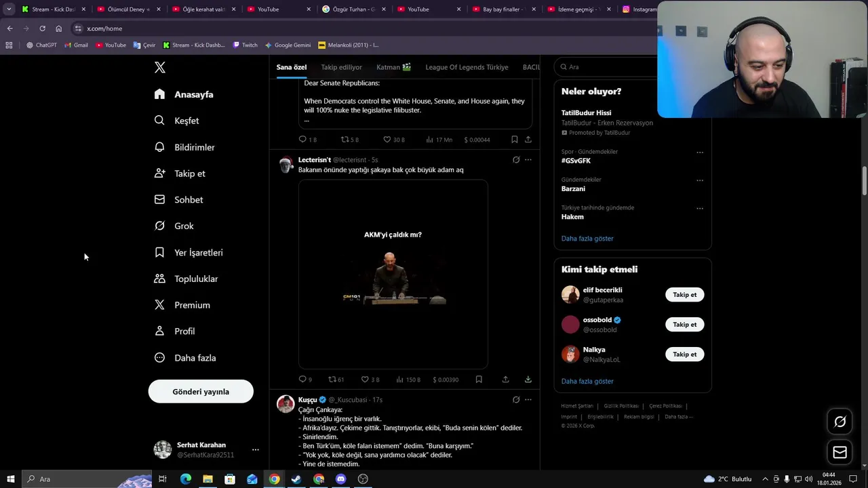The height and width of the screenshot is (488, 868).
Task: Open Google Gemini bookmark
Action: click(x=288, y=45)
